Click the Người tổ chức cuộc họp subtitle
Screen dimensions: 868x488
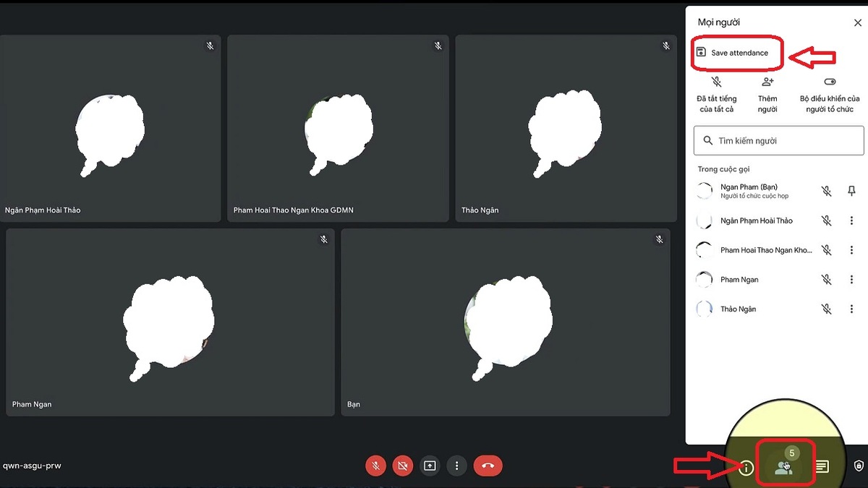tap(754, 196)
